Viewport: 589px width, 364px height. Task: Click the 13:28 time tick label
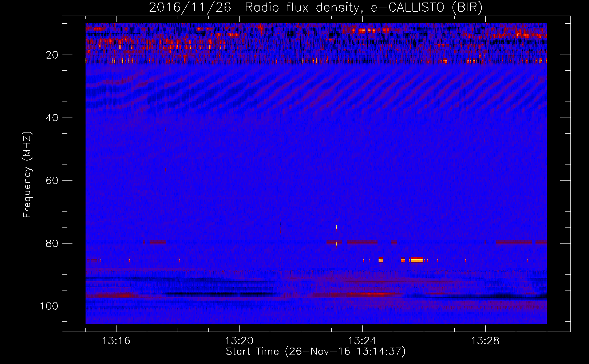tap(485, 341)
